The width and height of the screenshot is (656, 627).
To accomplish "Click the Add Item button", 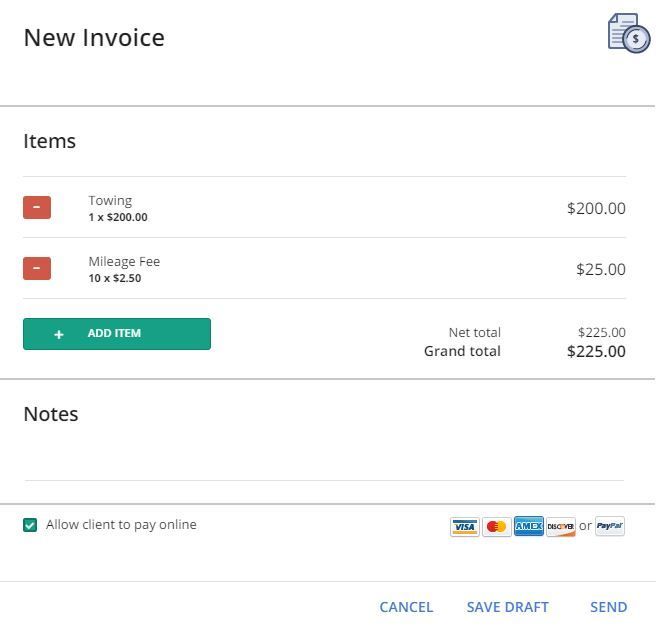I will (x=117, y=334).
